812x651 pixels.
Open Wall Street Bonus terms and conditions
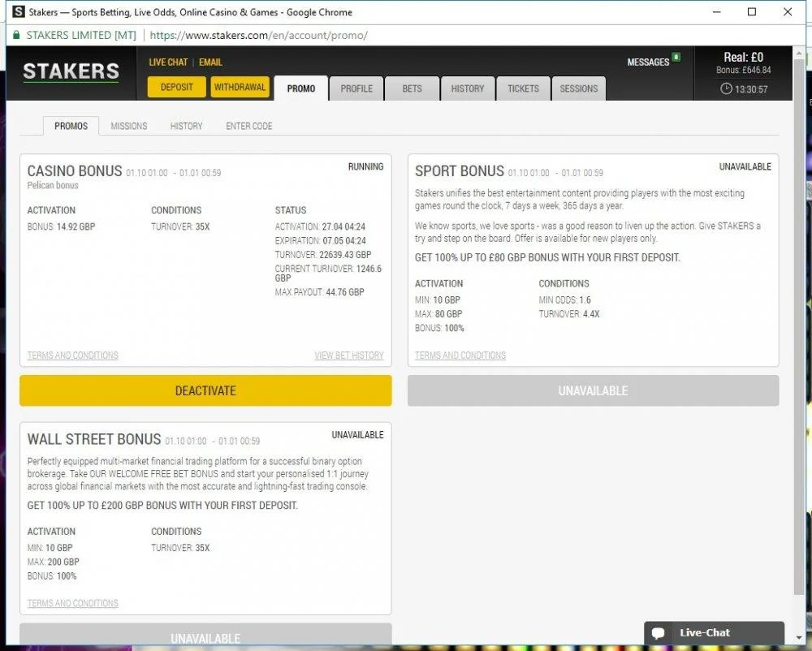pos(72,603)
